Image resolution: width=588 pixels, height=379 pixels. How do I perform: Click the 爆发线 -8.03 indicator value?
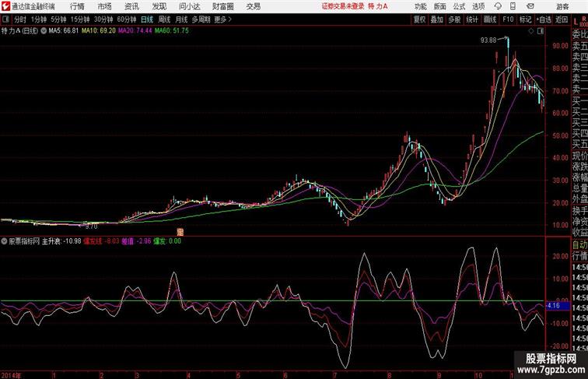[101, 241]
